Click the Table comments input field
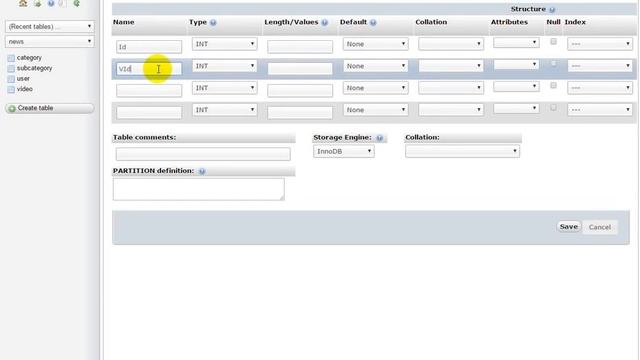This screenshot has height=360, width=640. 203,154
